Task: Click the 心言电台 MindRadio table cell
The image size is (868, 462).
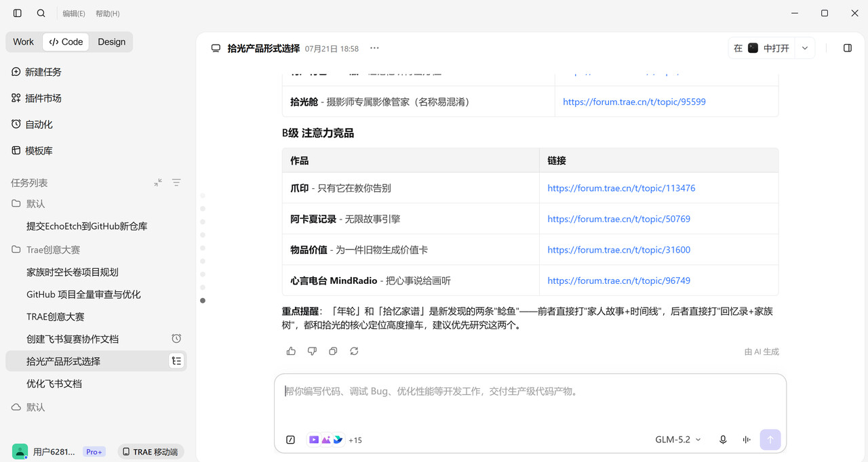Action: pyautogui.click(x=411, y=280)
